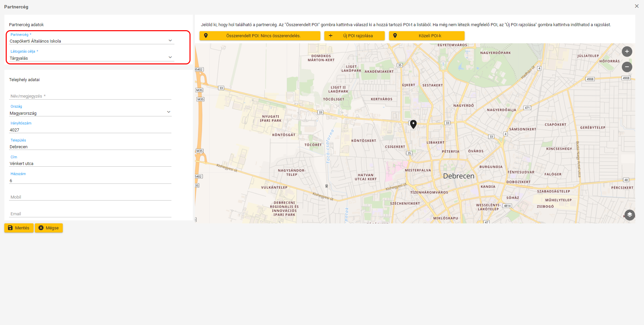Zoom in on the map with plus icon
The height and width of the screenshot is (325, 644).
tap(627, 52)
